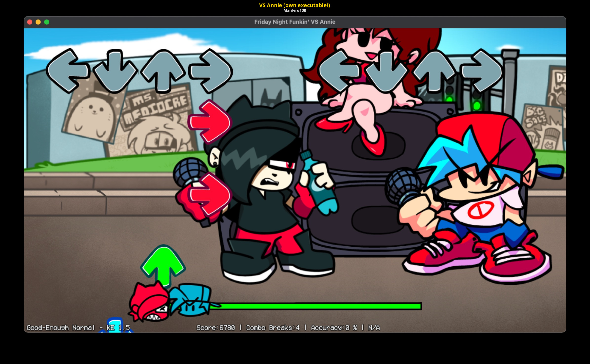
Task: Click the 'N/A' rating text
Action: [x=374, y=328]
